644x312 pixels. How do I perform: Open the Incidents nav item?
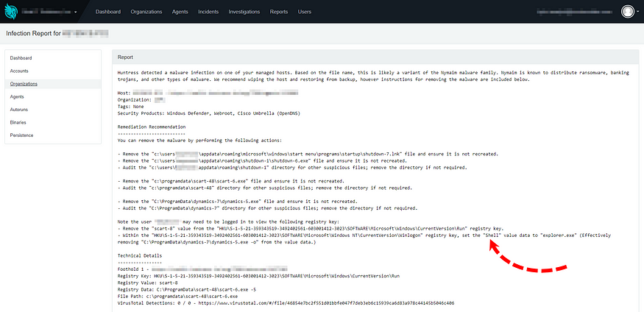click(x=208, y=12)
